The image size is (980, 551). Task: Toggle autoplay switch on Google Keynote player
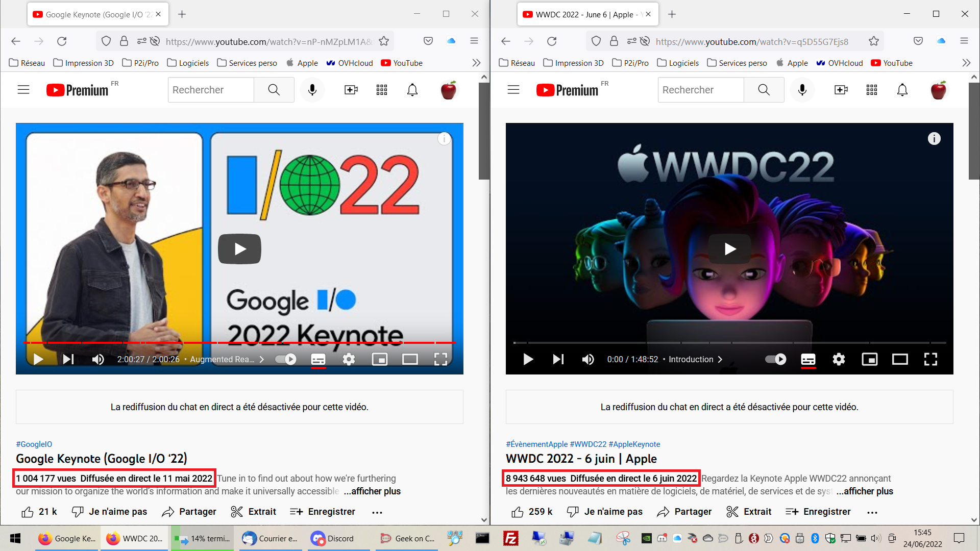286,359
